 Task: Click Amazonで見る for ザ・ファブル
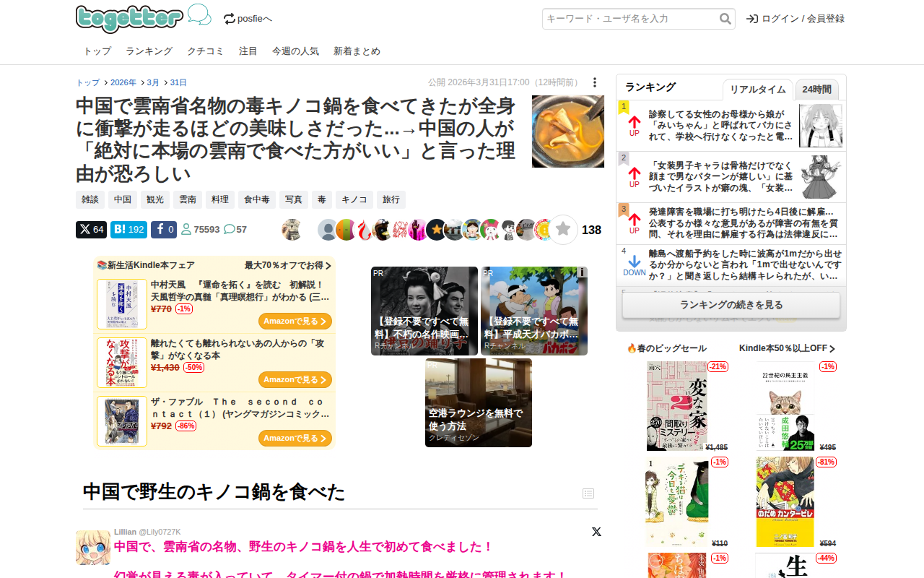point(295,438)
